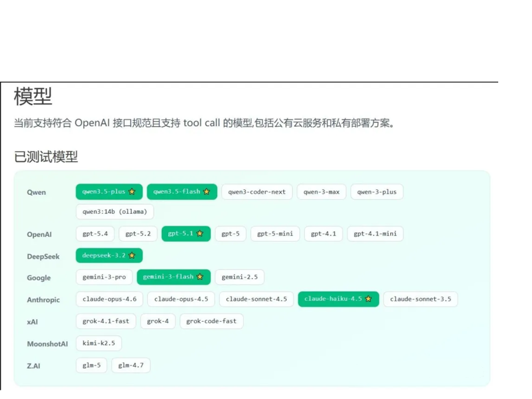The width and height of the screenshot is (532, 399).
Task: Choose the gemini-2.5 model chip
Action: coord(240,277)
